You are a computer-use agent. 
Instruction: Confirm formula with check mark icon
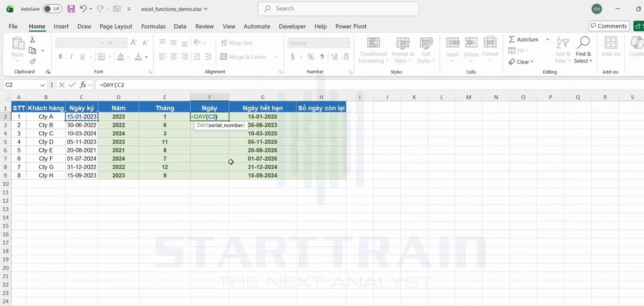pyautogui.click(x=72, y=85)
